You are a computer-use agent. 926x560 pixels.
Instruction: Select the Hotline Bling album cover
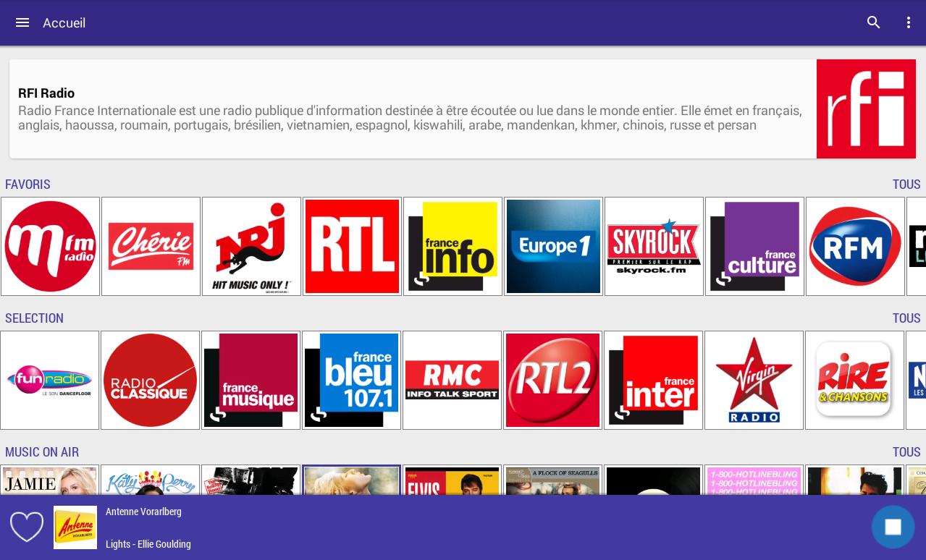point(754,480)
